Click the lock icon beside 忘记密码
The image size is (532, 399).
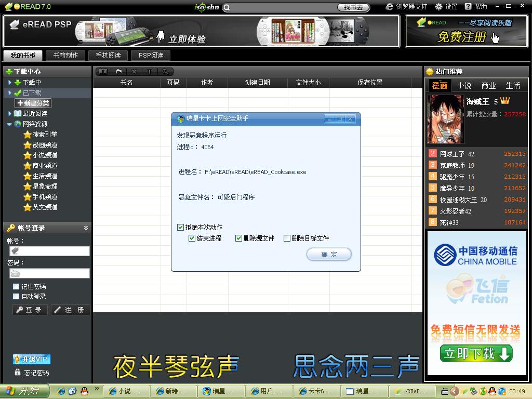click(17, 372)
